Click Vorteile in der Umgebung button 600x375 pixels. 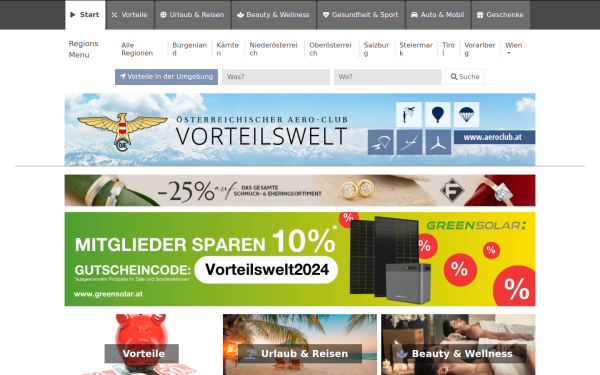pyautogui.click(x=166, y=77)
